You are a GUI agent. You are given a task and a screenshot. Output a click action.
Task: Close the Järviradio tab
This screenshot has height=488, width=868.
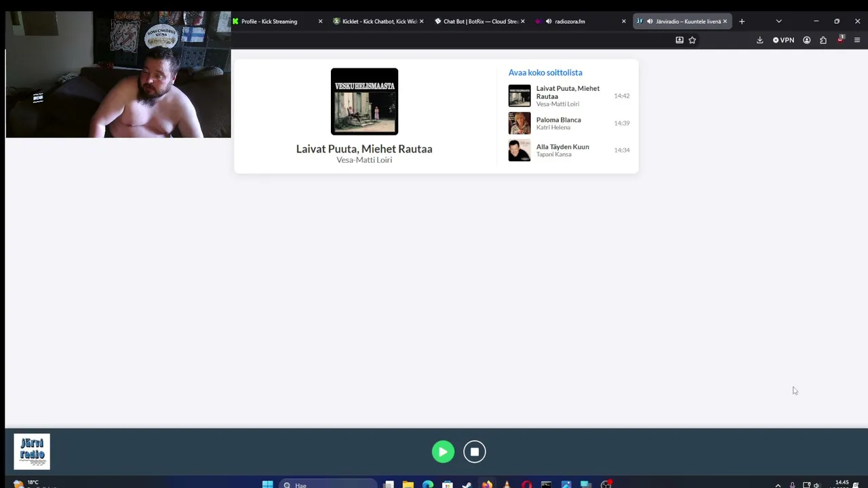pos(725,22)
